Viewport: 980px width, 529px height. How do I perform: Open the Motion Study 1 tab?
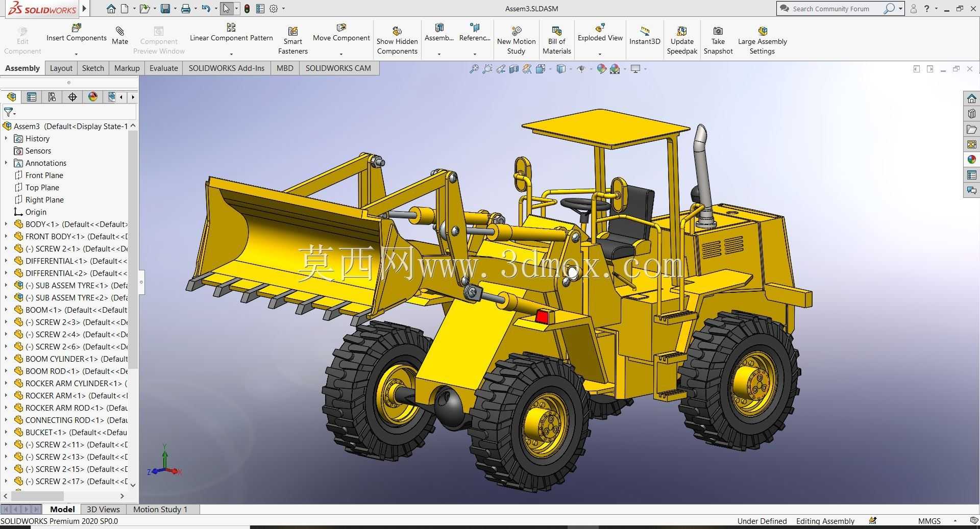pyautogui.click(x=160, y=510)
